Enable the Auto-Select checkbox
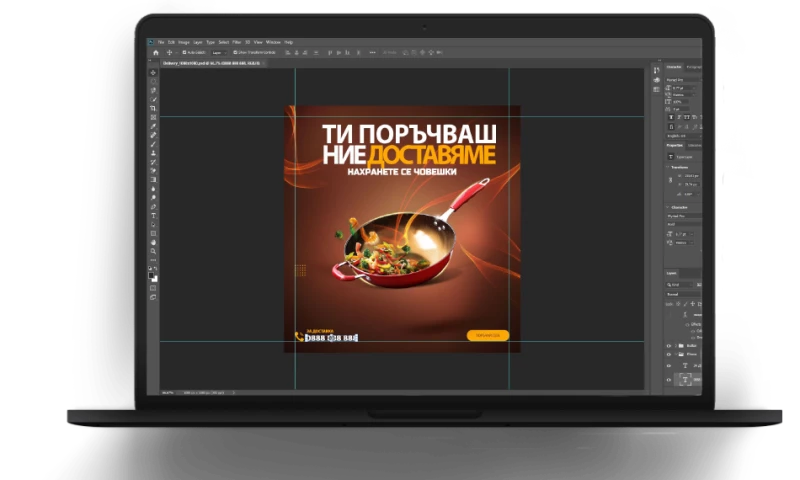This screenshot has height=480, width=800. tap(185, 52)
